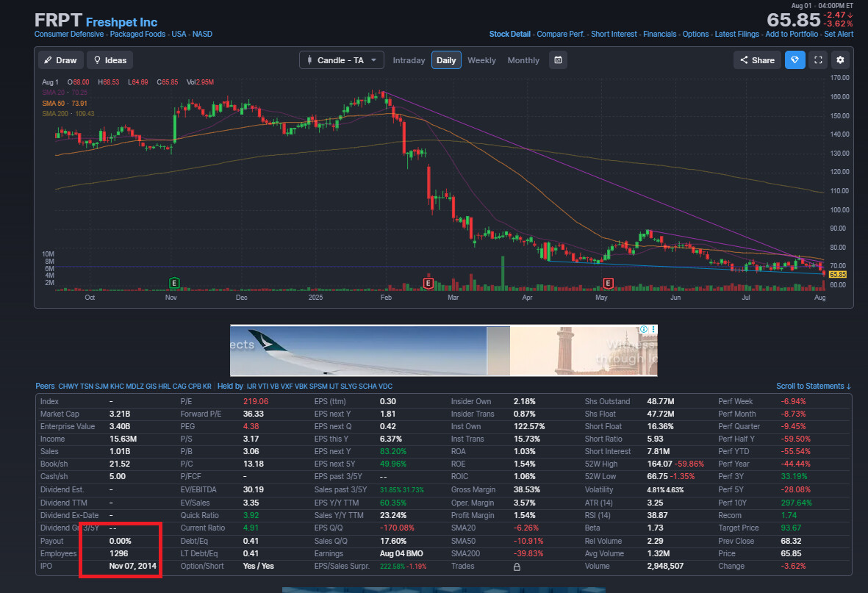Open the Options link
The width and height of the screenshot is (868, 593).
click(x=695, y=35)
